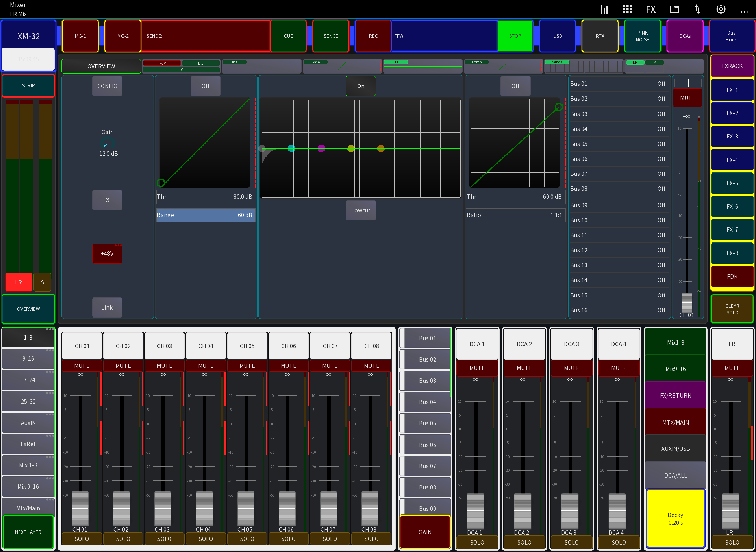Open the settings gear icon

pos(721,9)
